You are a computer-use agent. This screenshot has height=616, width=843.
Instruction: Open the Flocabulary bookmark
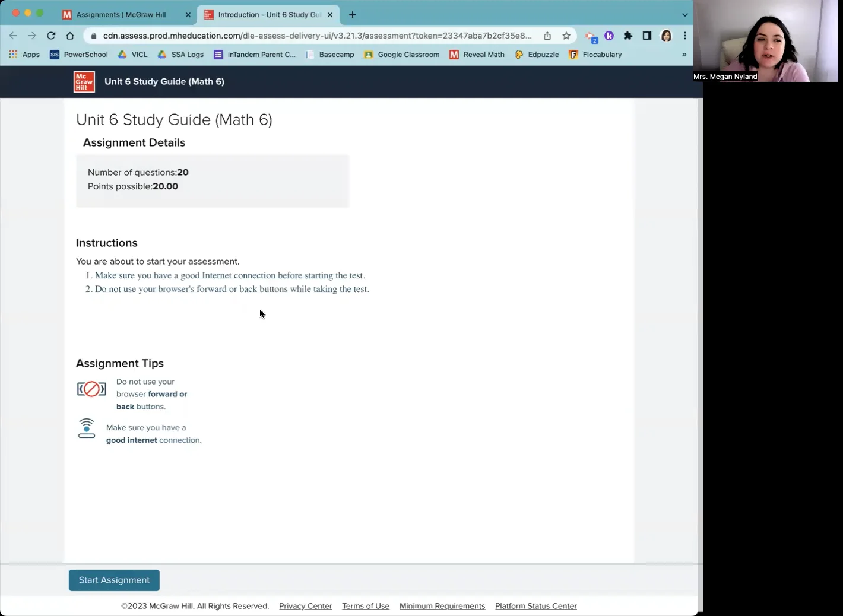pyautogui.click(x=595, y=55)
